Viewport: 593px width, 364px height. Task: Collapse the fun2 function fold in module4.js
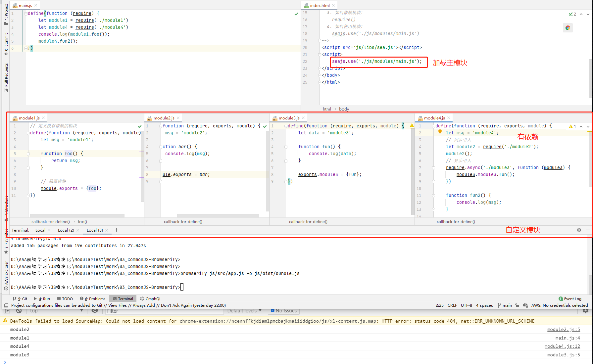(433, 196)
